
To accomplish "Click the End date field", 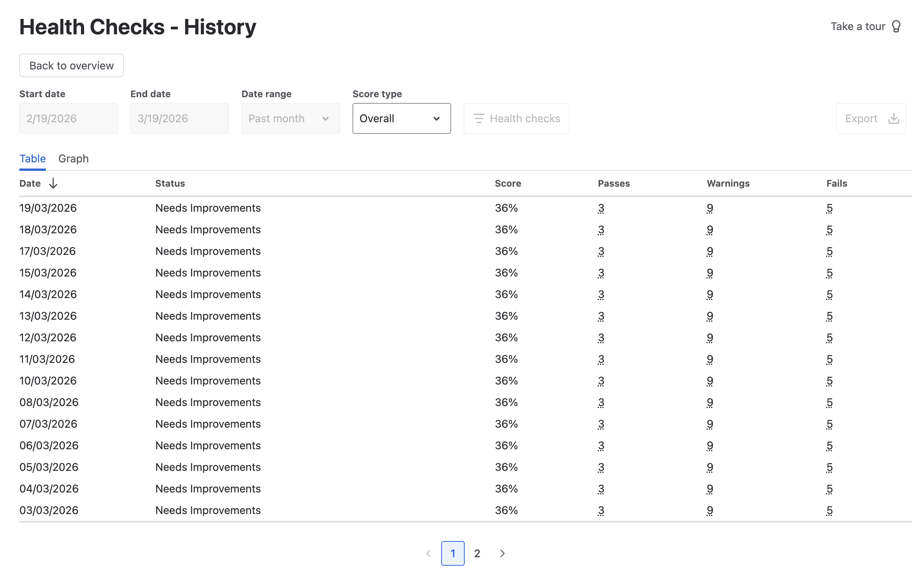I will [x=179, y=118].
